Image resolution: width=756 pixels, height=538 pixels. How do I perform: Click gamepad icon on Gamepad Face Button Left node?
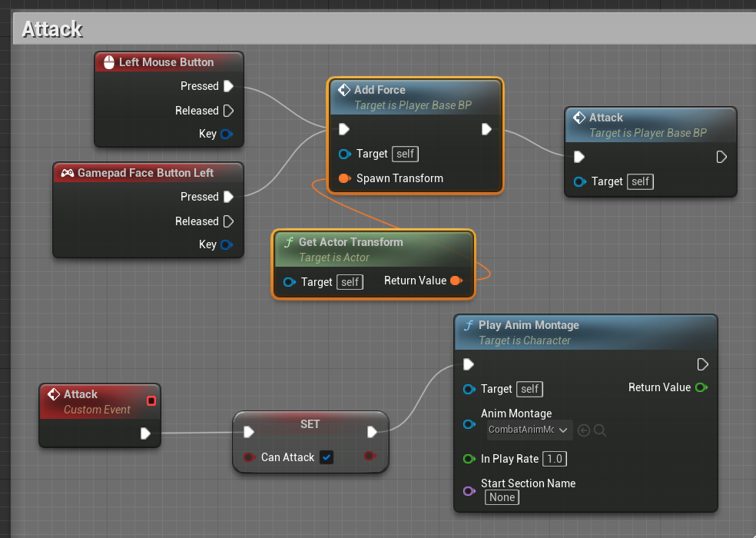pyautogui.click(x=68, y=173)
